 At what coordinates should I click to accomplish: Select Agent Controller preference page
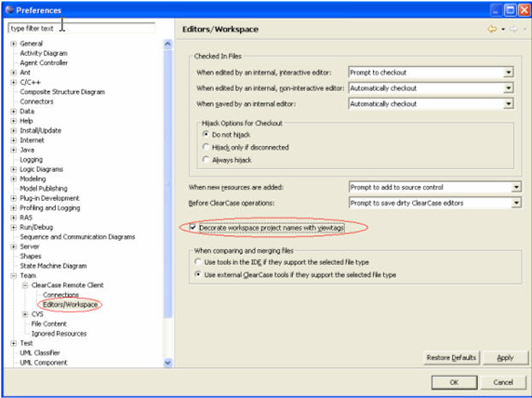click(x=44, y=63)
